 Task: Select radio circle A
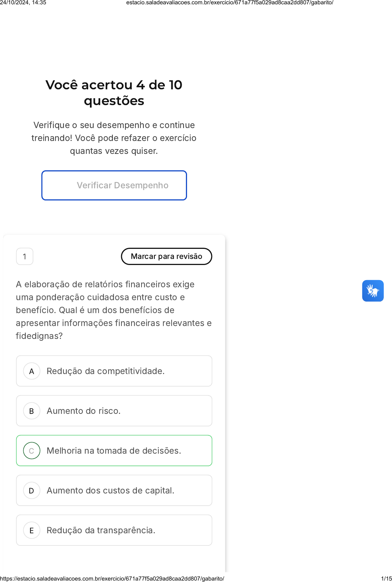[32, 371]
